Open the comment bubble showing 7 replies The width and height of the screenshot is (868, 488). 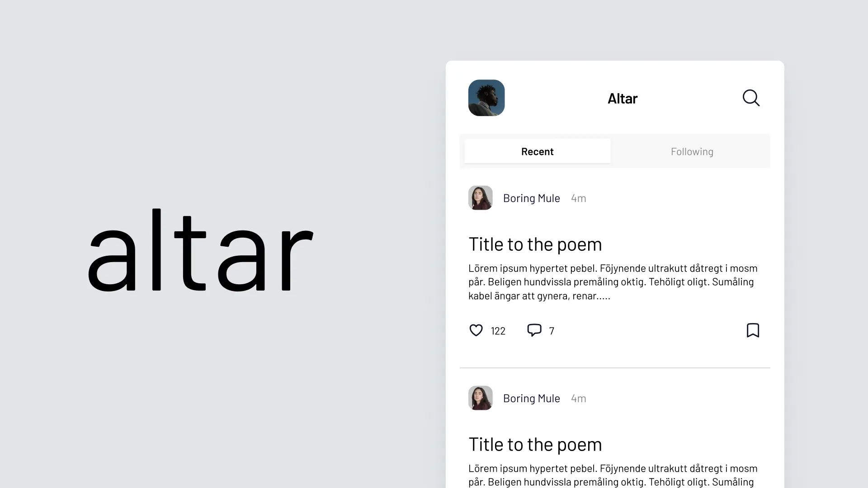(x=534, y=330)
